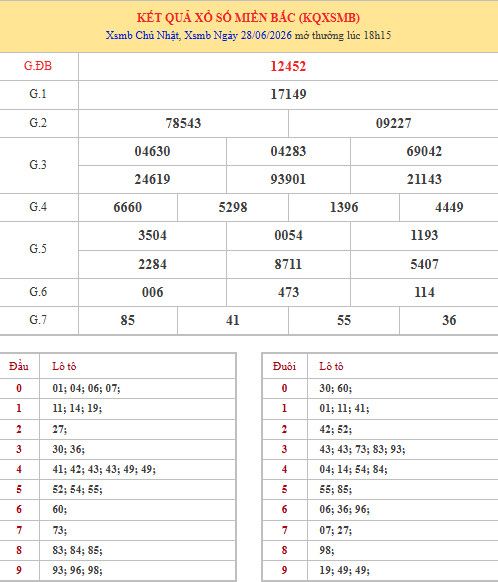Select the 'G.4' row label
Viewport: 498px width, 582px height.
(38, 207)
